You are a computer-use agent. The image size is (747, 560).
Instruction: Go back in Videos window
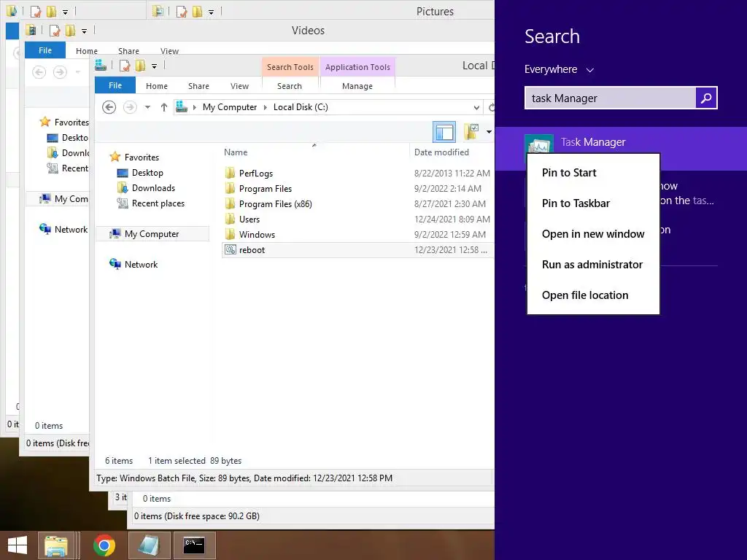coord(39,72)
